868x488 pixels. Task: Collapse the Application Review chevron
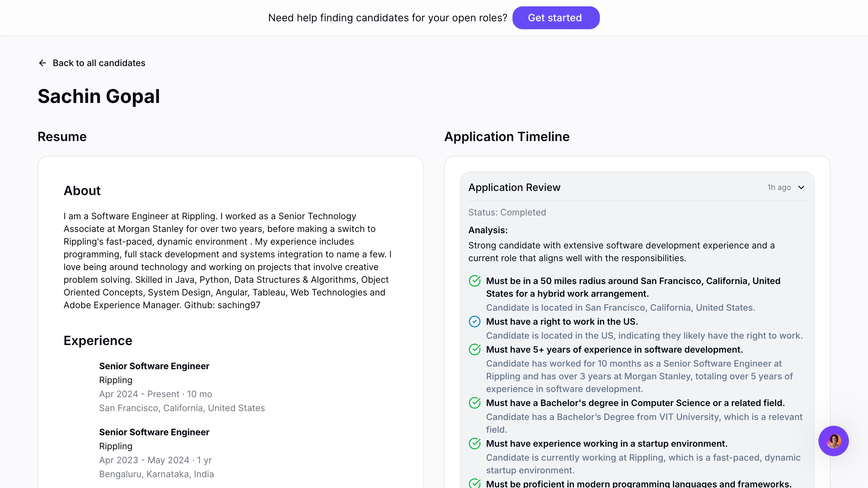click(x=801, y=187)
